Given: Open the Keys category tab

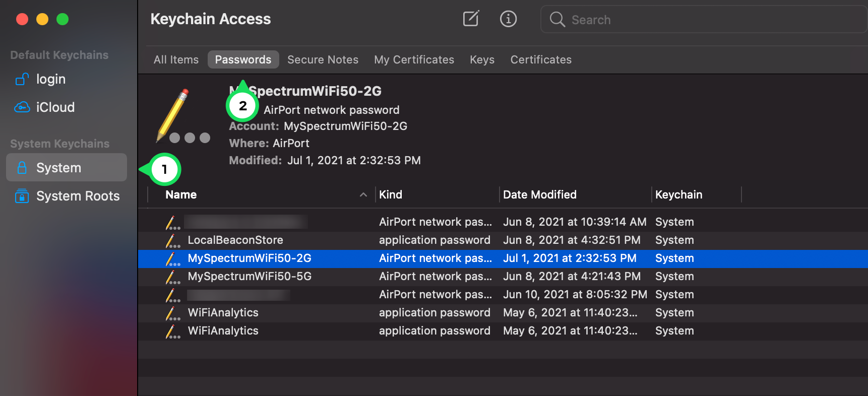Looking at the screenshot, I should (x=482, y=60).
